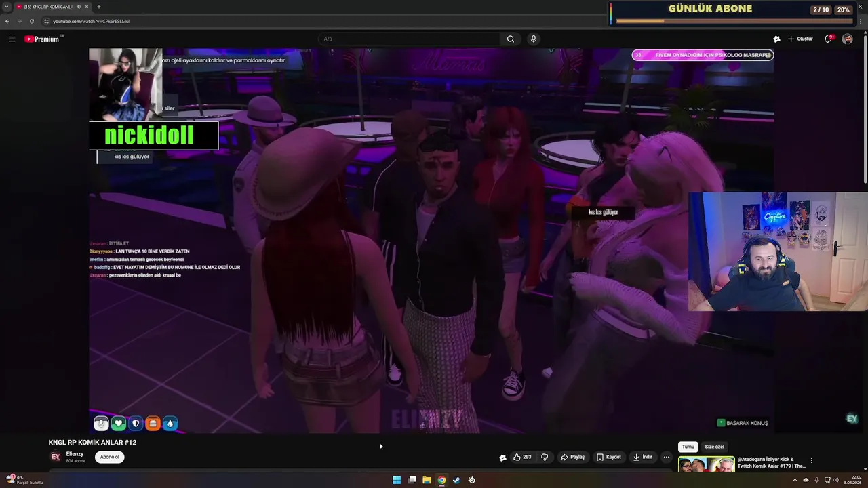This screenshot has height=488, width=868.
Task: Click the FIVEM psikolog goal bar in video
Action: click(x=703, y=55)
